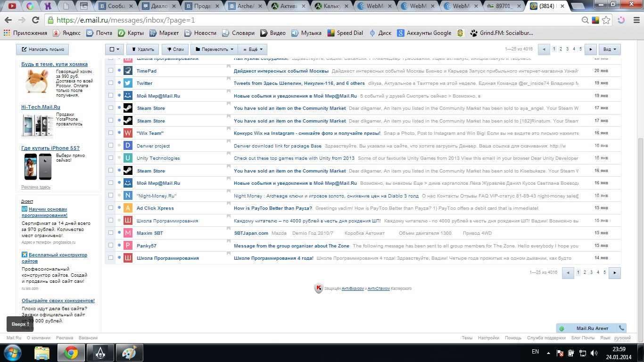Click the Windows Start button
The width and height of the screenshot is (644, 362).
tap(12, 353)
